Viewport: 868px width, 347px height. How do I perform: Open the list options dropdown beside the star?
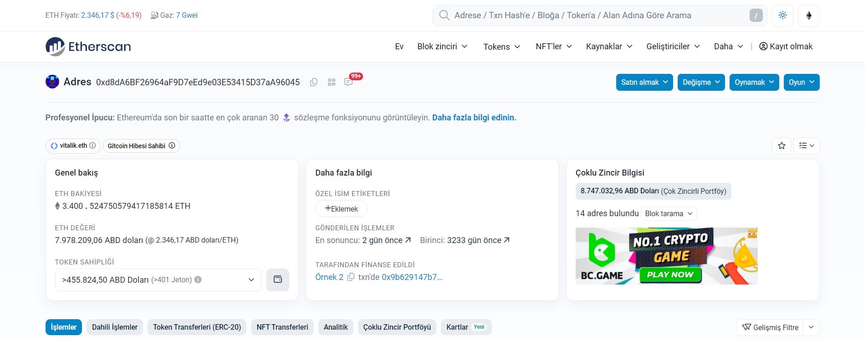[x=807, y=146]
